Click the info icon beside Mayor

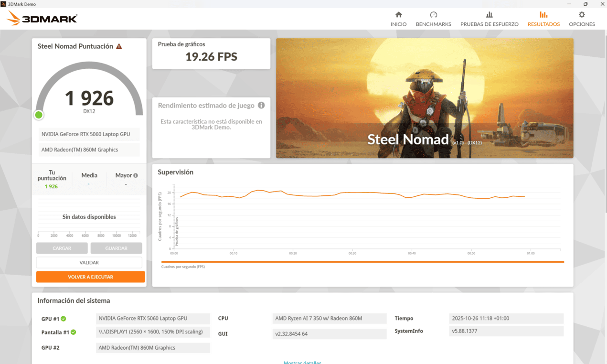tap(136, 175)
